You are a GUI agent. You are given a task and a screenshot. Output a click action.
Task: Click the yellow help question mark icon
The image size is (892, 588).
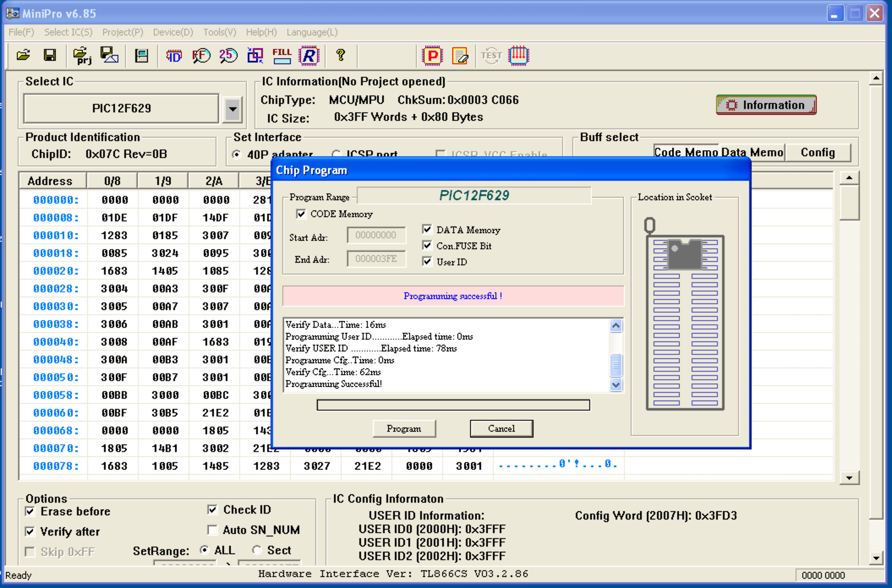pos(340,55)
